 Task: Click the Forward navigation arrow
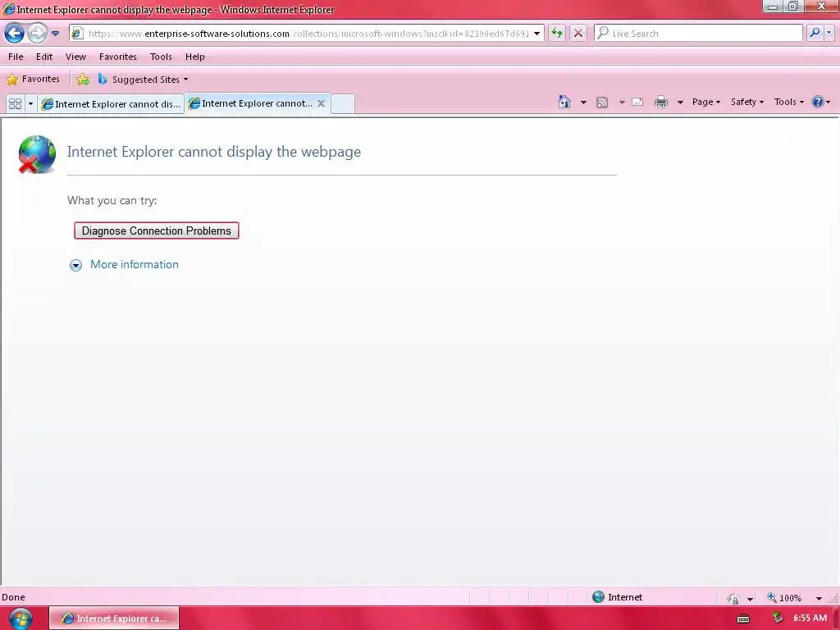coord(37,33)
